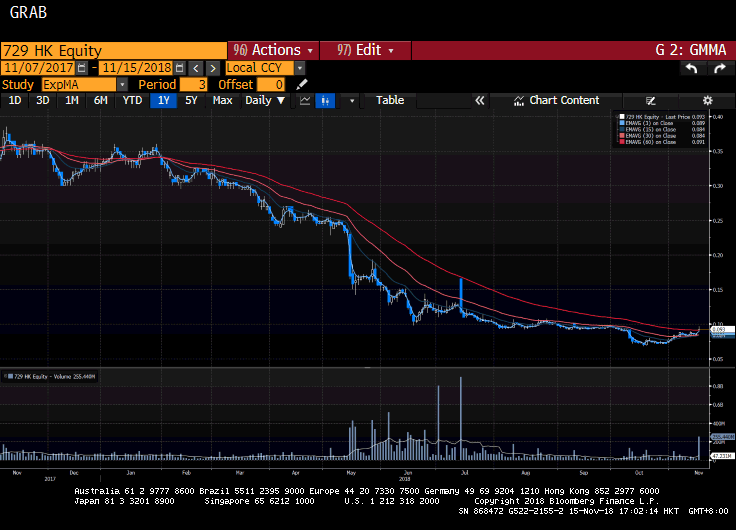Viewport: 736px width, 530px height.
Task: Click the pencil edit study icon
Action: [302, 84]
